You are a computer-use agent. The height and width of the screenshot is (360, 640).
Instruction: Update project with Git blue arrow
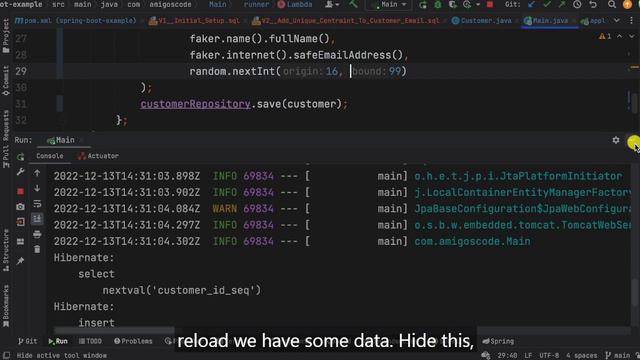tap(531, 4)
